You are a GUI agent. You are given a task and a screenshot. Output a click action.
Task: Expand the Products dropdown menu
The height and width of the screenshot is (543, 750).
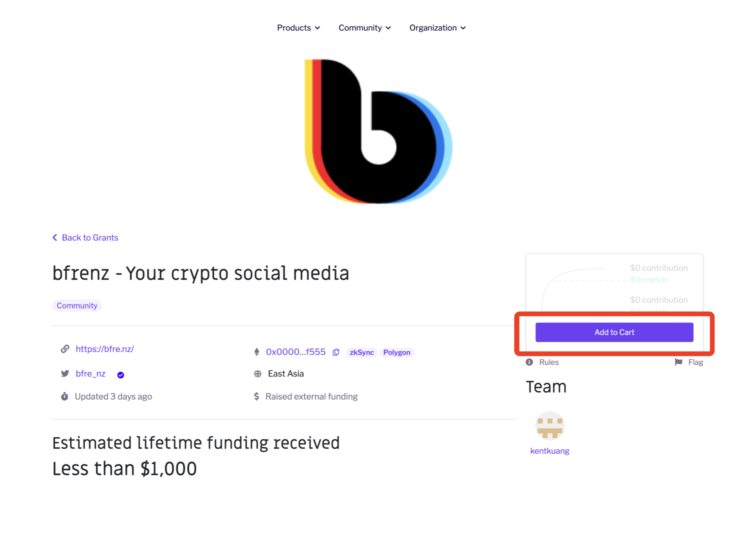(298, 28)
